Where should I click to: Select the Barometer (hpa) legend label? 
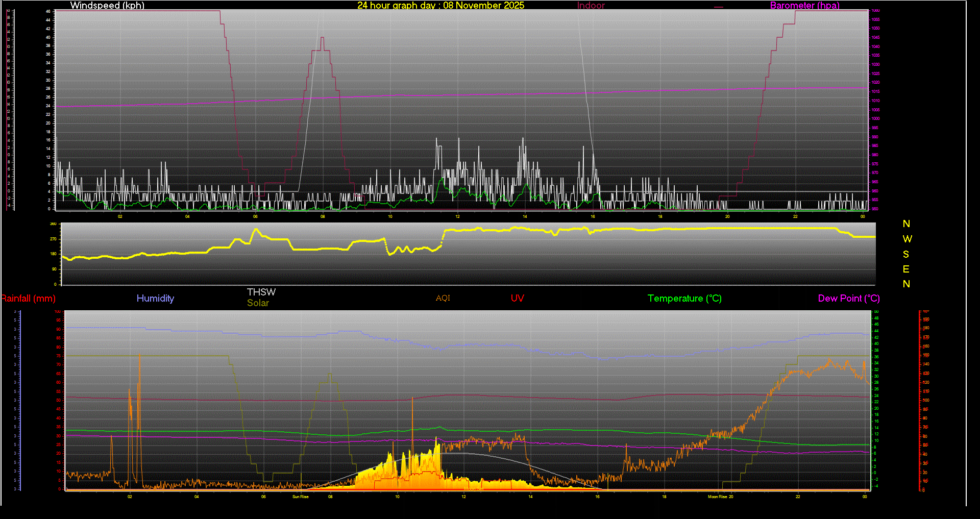804,6
